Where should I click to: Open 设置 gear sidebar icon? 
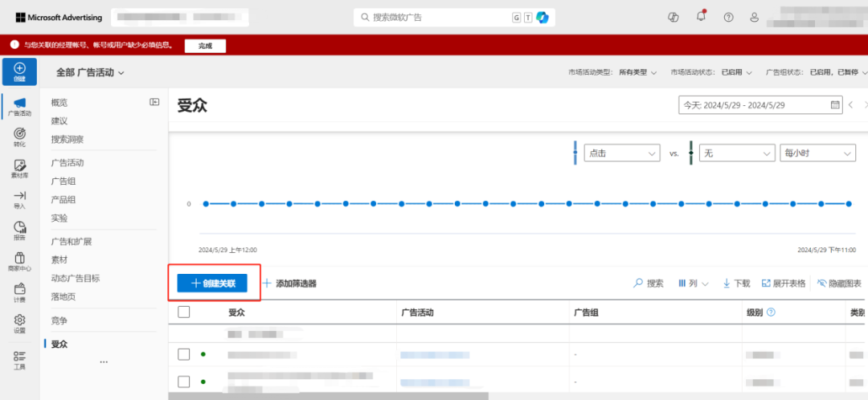(19, 324)
